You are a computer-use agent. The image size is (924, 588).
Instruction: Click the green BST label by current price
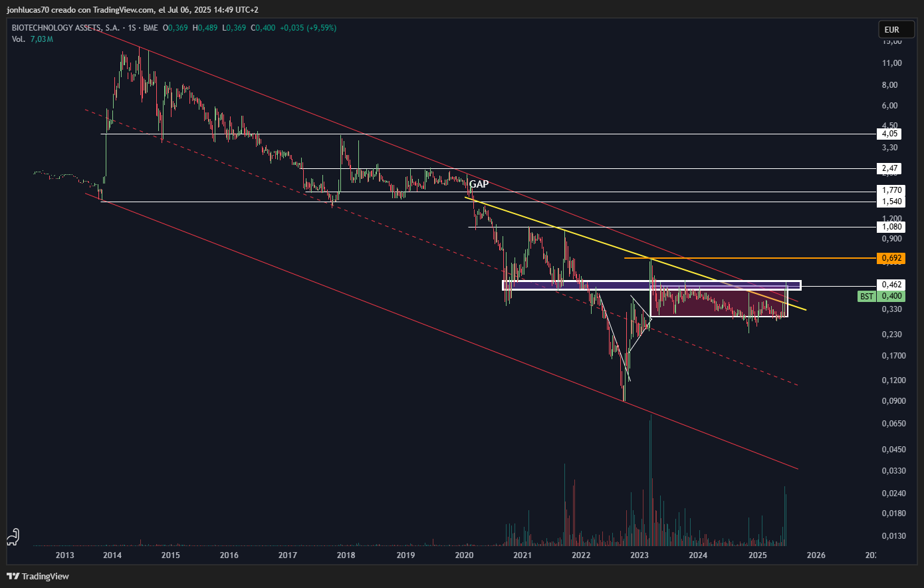pyautogui.click(x=867, y=296)
